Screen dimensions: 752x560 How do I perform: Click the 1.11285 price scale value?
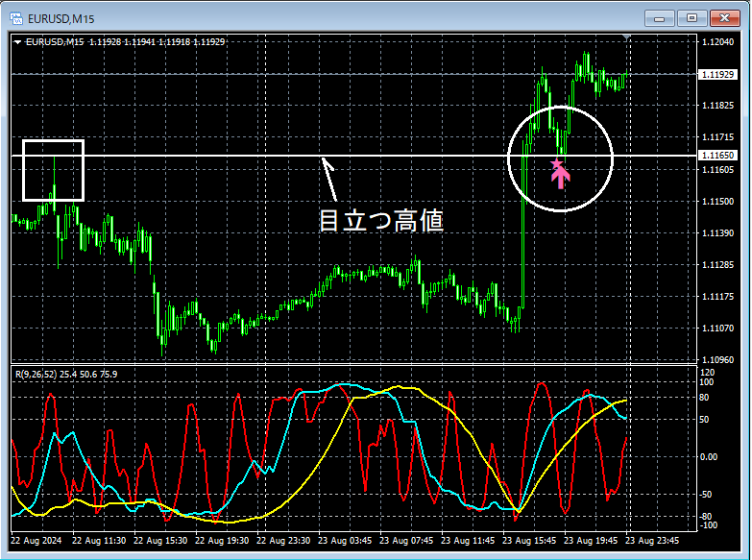(717, 265)
